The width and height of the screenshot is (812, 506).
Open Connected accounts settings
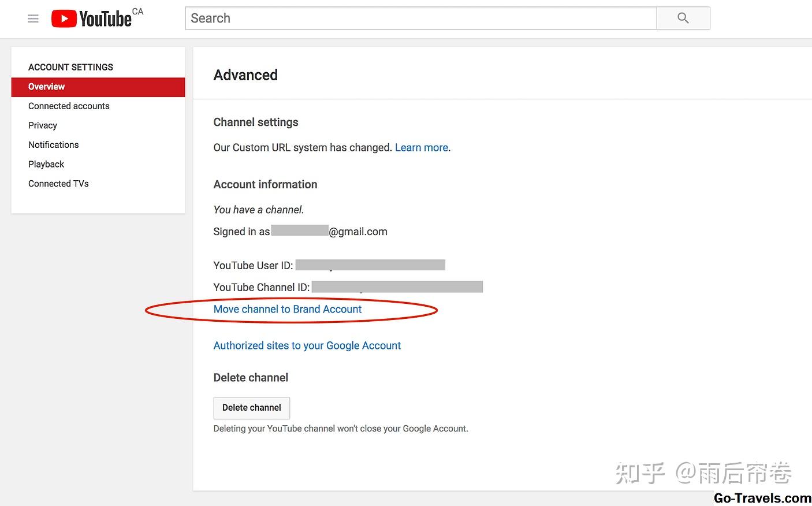coord(69,106)
